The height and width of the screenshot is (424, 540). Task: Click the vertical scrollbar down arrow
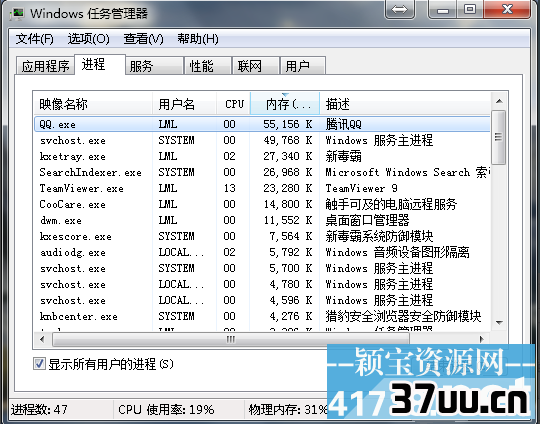499,323
